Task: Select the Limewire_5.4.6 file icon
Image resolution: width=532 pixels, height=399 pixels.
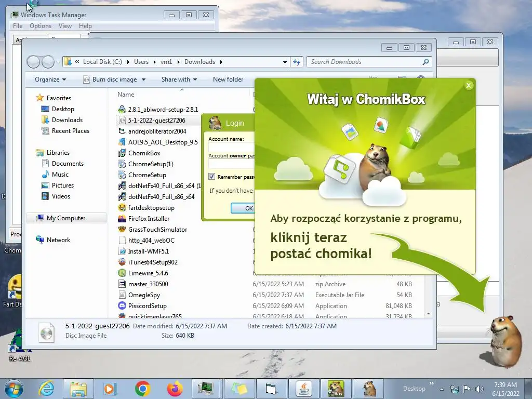Action: (x=122, y=273)
